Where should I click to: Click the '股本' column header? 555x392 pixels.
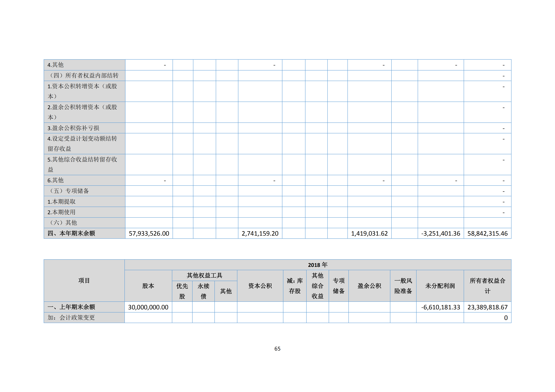[x=148, y=286]
